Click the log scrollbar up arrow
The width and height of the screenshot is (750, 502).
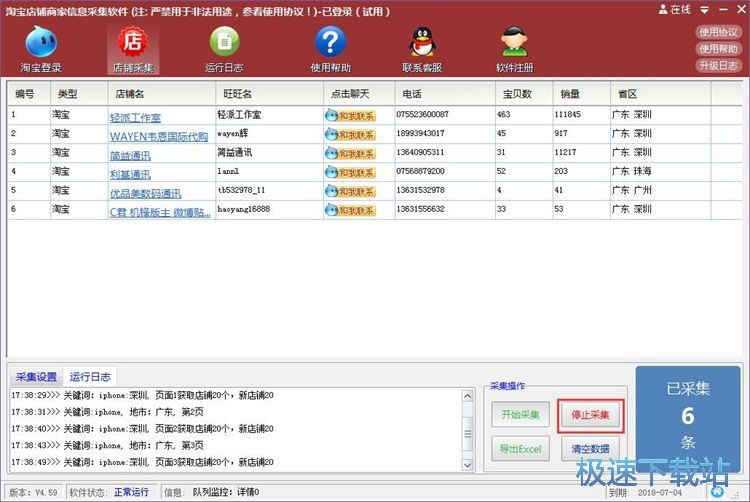coord(467,396)
